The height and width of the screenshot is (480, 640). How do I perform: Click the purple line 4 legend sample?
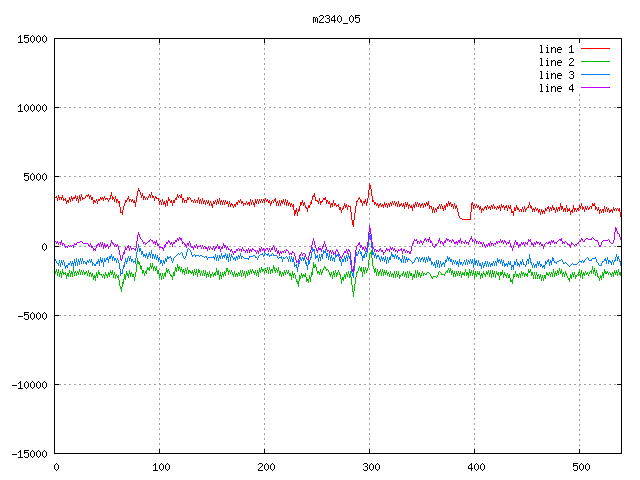click(x=596, y=88)
